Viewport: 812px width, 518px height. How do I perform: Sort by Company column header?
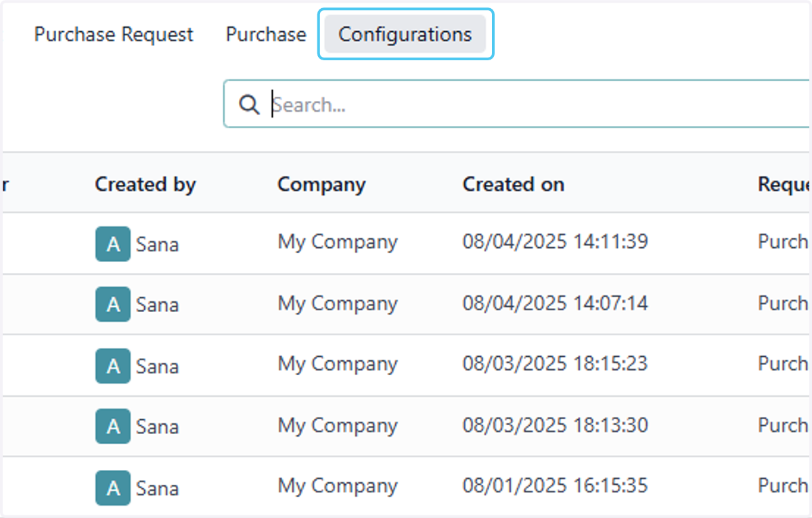(321, 184)
